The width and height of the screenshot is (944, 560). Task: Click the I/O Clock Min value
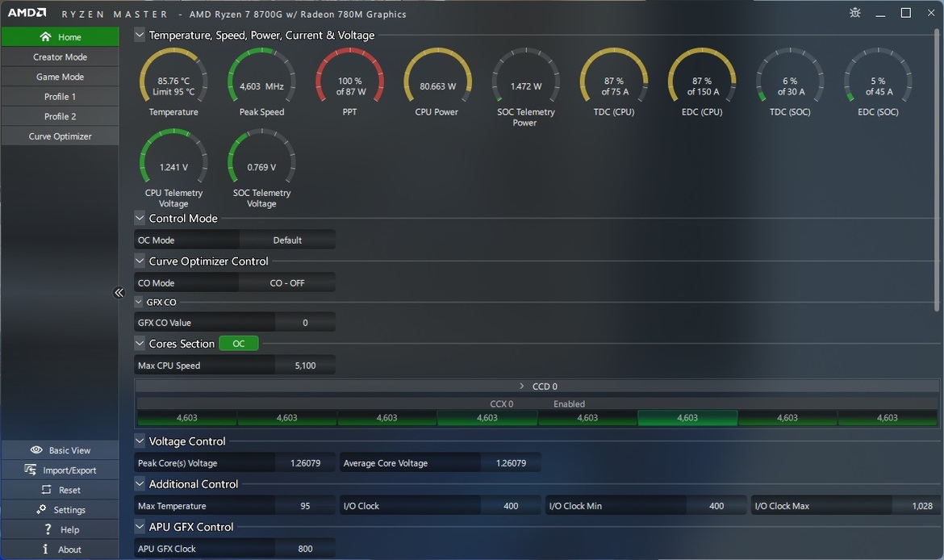[716, 506]
